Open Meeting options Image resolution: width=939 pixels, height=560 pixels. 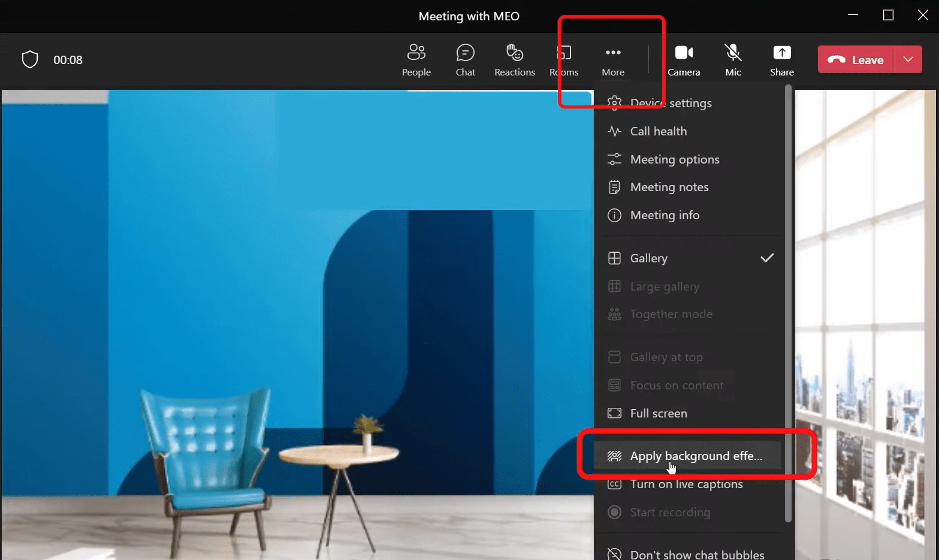(x=689, y=159)
